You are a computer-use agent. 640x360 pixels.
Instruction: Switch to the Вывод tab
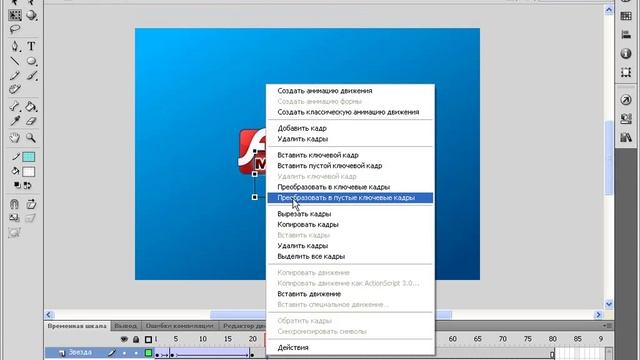tap(125, 326)
